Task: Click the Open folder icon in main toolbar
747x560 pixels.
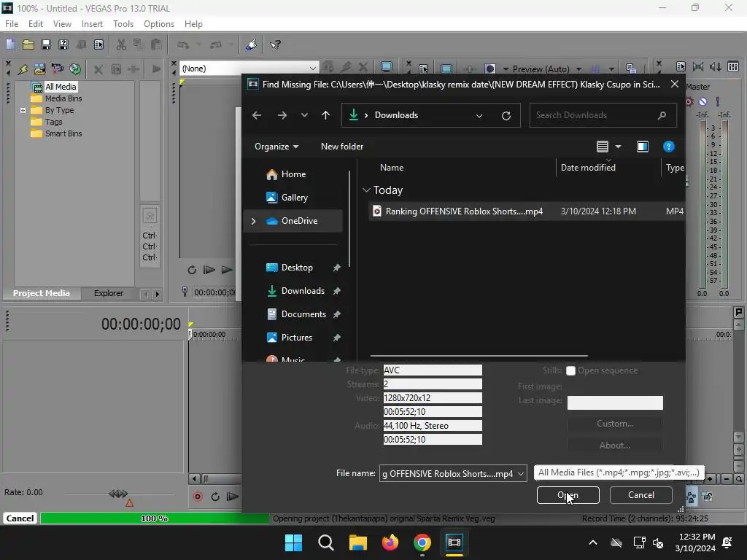Action: (x=28, y=44)
